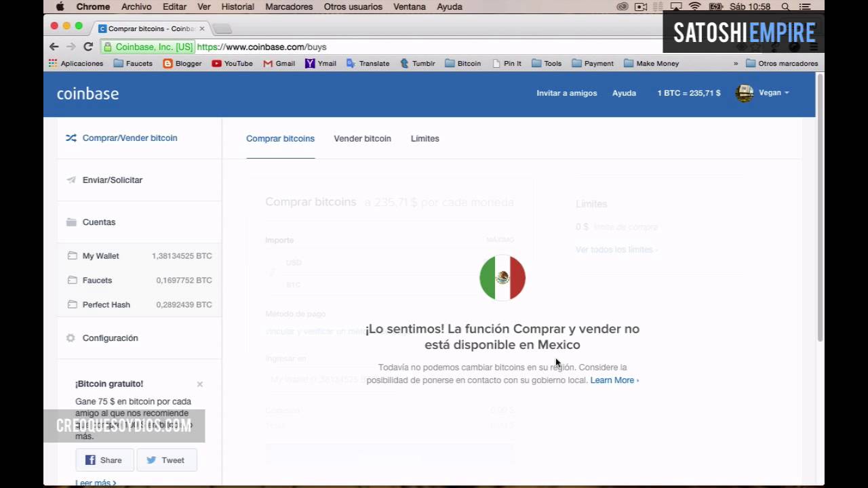Click the Configuración gear icon

[x=71, y=338]
